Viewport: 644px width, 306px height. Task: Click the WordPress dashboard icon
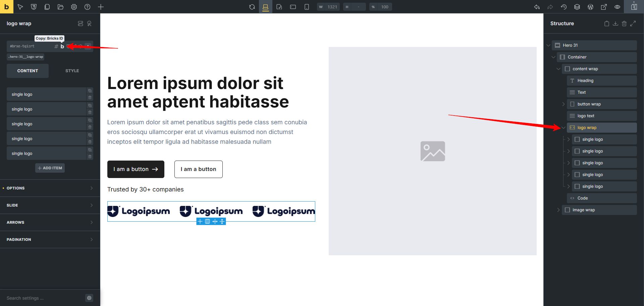590,7
